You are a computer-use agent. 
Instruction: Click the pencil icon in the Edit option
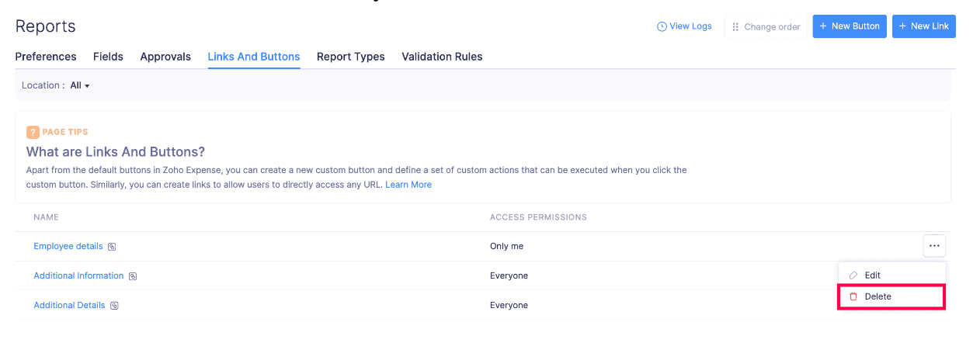pos(853,275)
